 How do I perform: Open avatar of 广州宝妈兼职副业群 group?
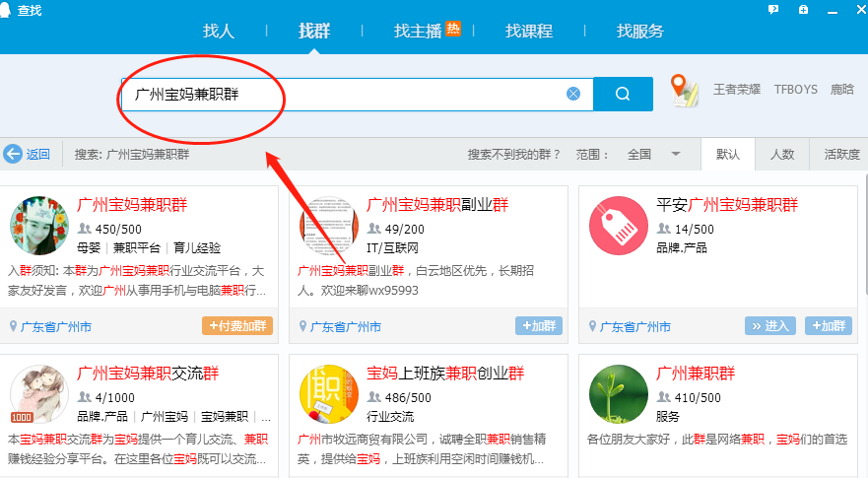click(x=329, y=226)
